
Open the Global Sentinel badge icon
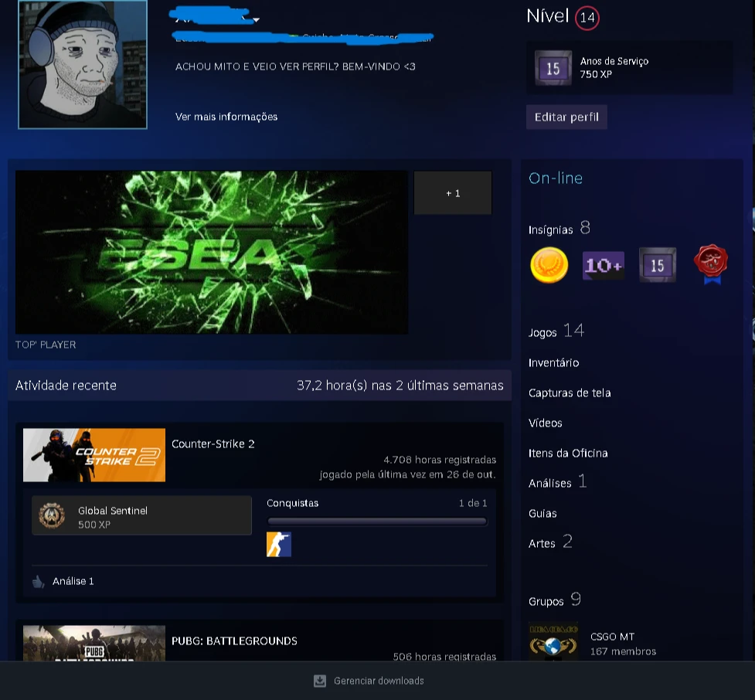52,515
